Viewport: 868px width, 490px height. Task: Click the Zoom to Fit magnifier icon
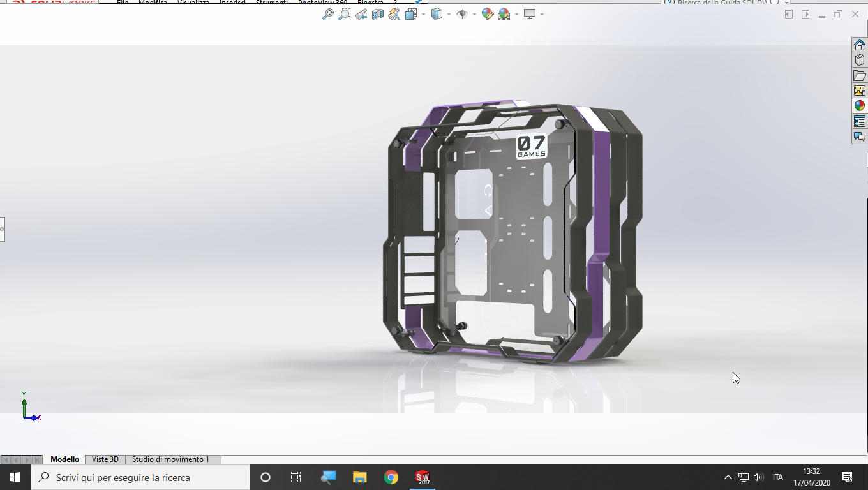pos(328,14)
